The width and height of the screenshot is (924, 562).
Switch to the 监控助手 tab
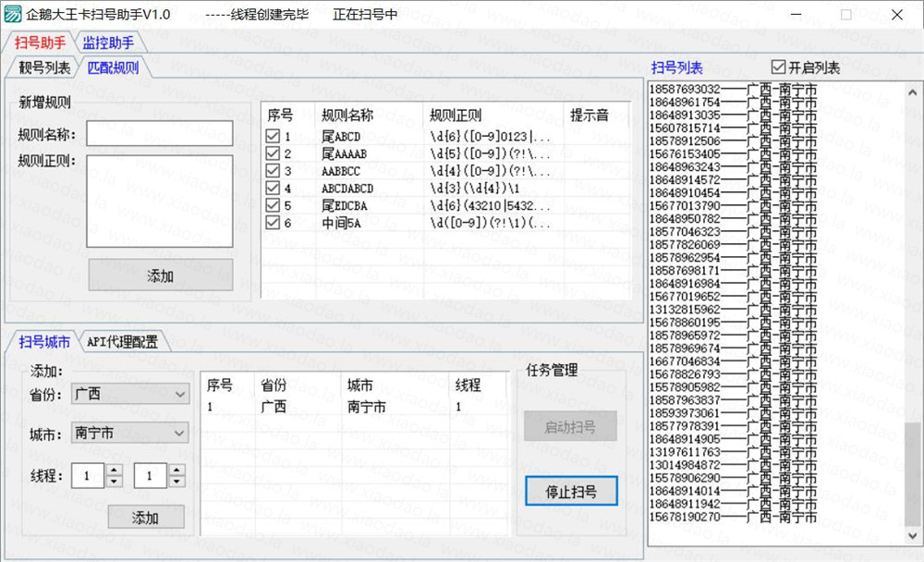click(108, 43)
